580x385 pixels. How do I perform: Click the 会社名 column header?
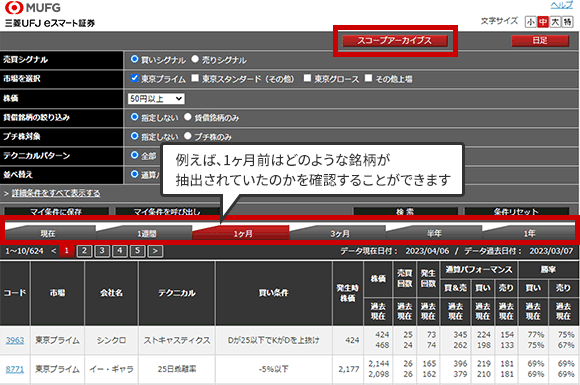pyautogui.click(x=111, y=293)
